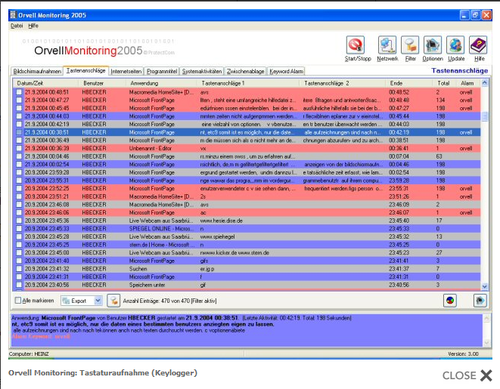The height and width of the screenshot is (389, 500).
Task: Click the Start/Stopp monitoring icon
Action: point(355,45)
